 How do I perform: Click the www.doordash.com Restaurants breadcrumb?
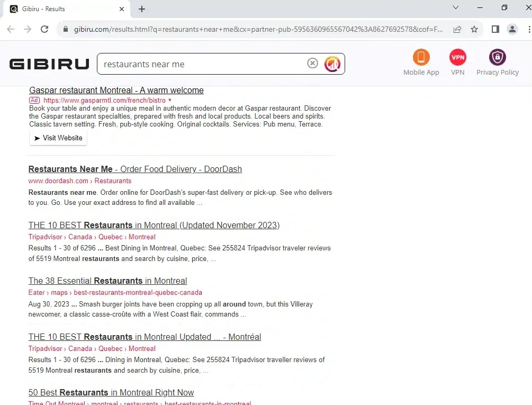pos(80,181)
